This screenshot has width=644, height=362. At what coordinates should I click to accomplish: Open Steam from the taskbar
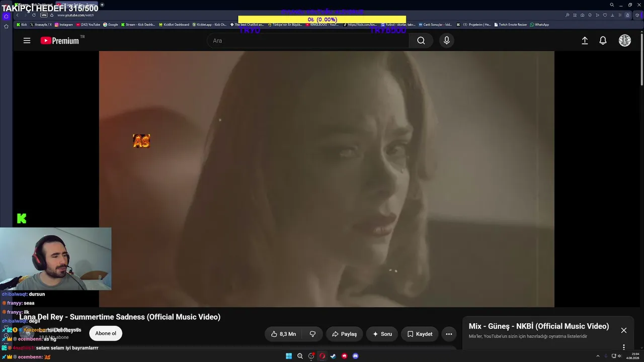click(333, 356)
